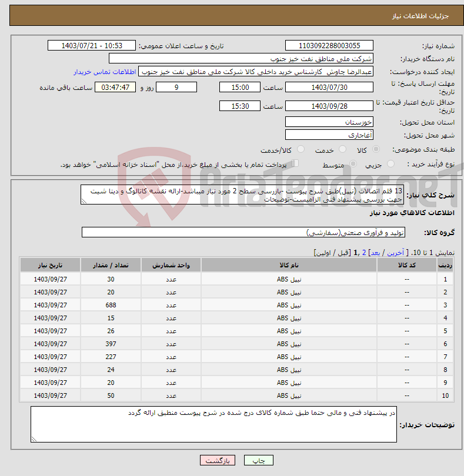
Task: Click the request creator field
Action: [x=256, y=72]
